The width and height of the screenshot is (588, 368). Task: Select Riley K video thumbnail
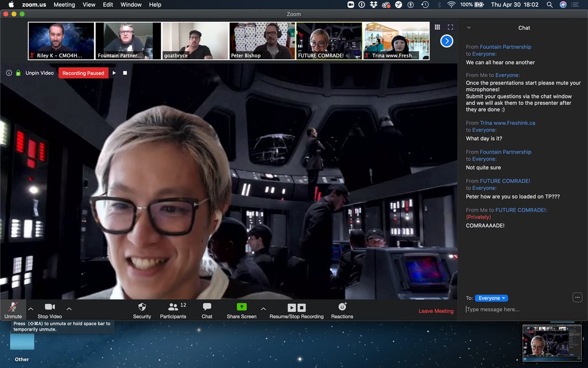point(61,41)
